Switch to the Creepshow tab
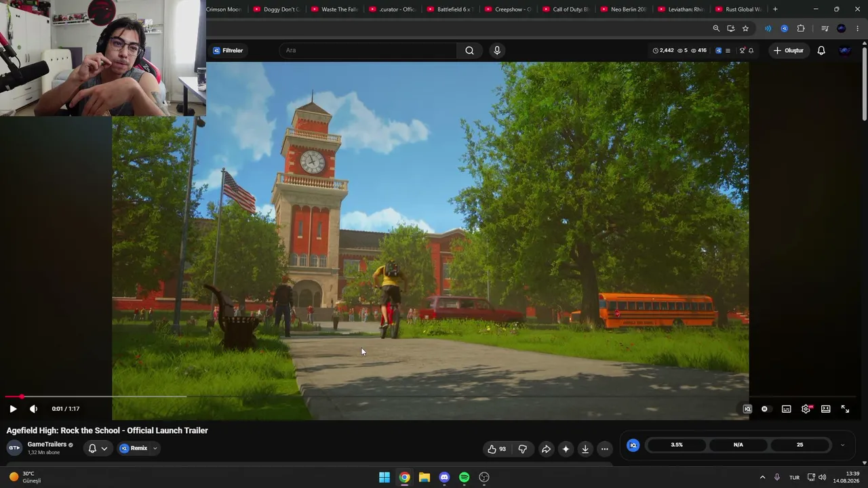Image resolution: width=868 pixels, height=488 pixels. click(x=509, y=9)
